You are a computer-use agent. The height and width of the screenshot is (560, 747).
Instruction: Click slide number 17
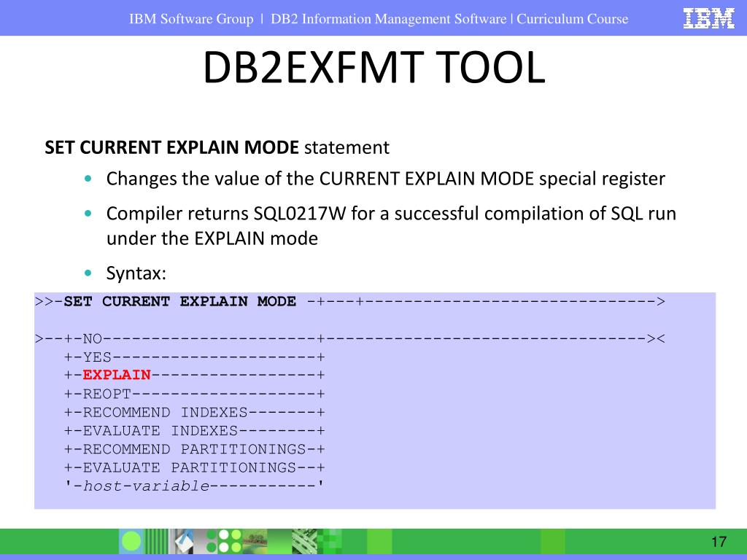(x=719, y=542)
